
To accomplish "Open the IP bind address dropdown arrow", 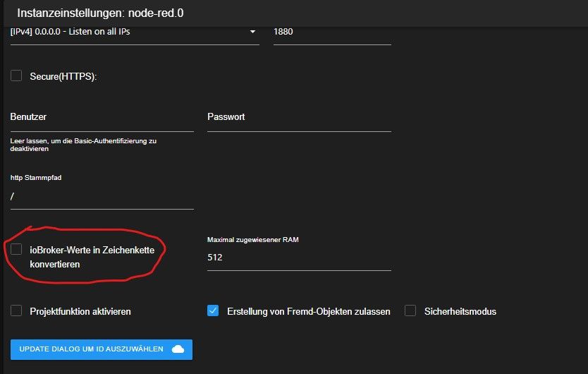I will point(252,32).
